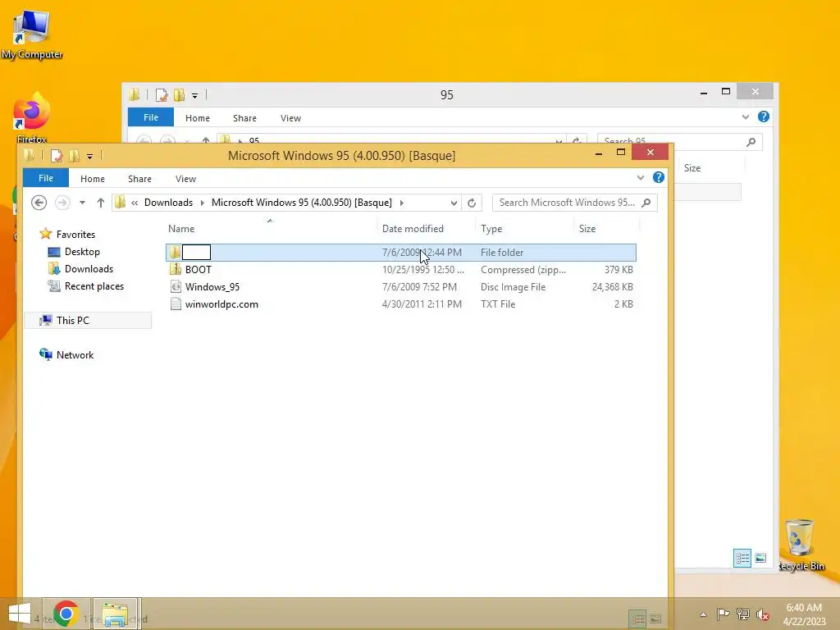This screenshot has height=630, width=840.
Task: Switch to large icons view in 95 window
Action: (x=760, y=558)
